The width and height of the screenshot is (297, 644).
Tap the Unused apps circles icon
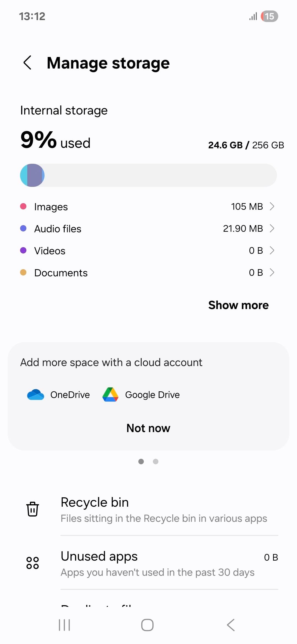[32, 563]
